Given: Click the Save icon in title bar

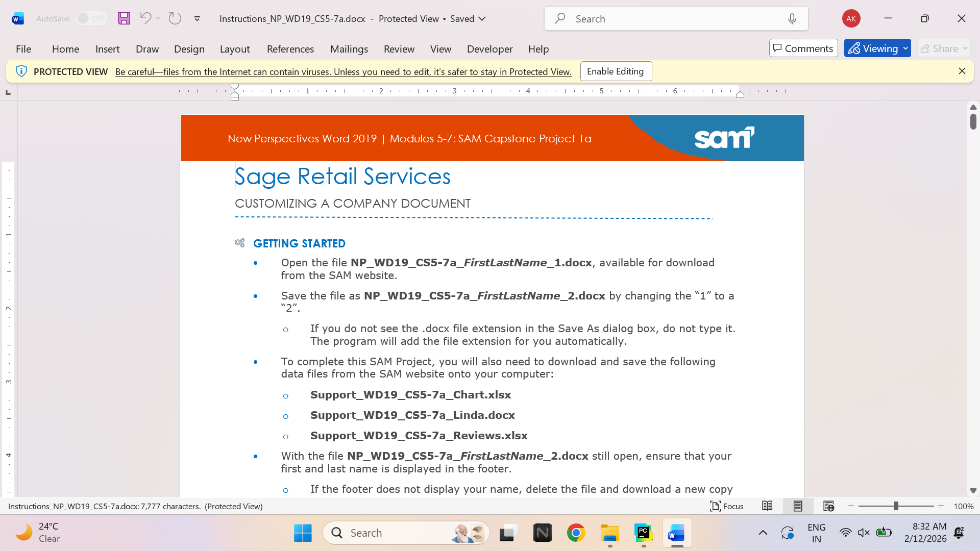Looking at the screenshot, I should 124,18.
